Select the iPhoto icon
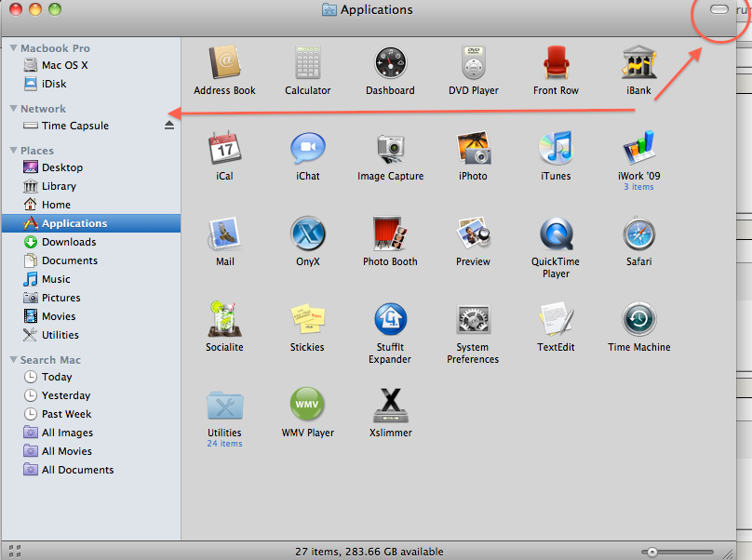Image resolution: width=752 pixels, height=560 pixels. click(x=474, y=148)
